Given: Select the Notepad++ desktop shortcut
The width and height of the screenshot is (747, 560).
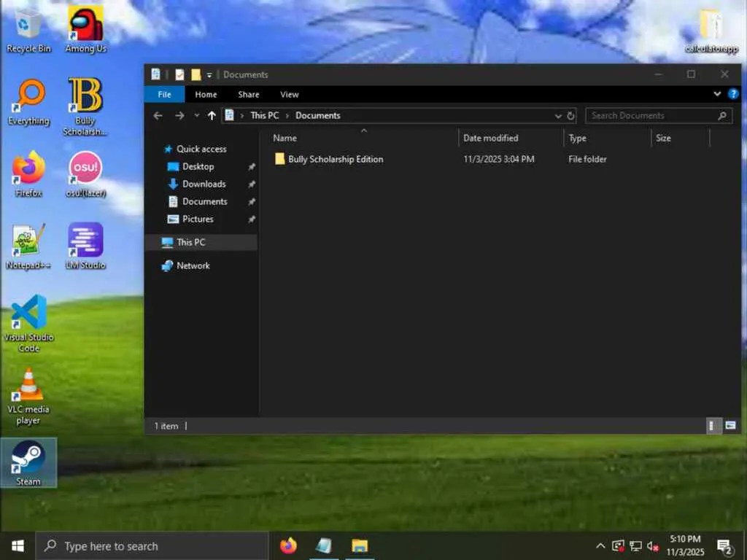Looking at the screenshot, I should click(28, 246).
